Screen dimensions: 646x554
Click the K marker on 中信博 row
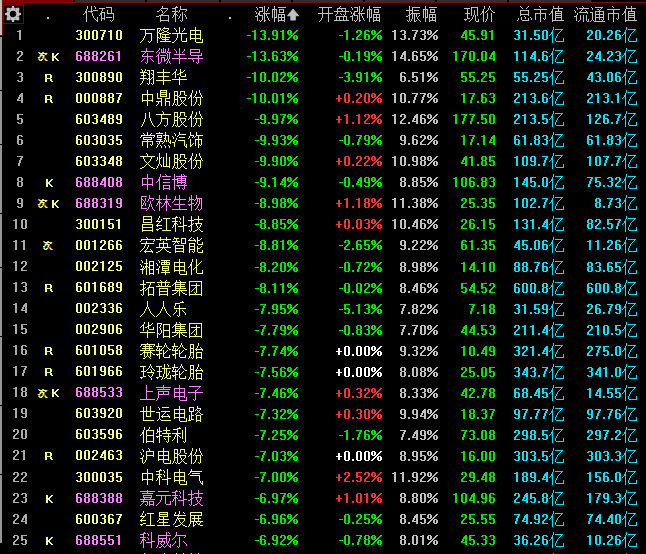[x=48, y=182]
